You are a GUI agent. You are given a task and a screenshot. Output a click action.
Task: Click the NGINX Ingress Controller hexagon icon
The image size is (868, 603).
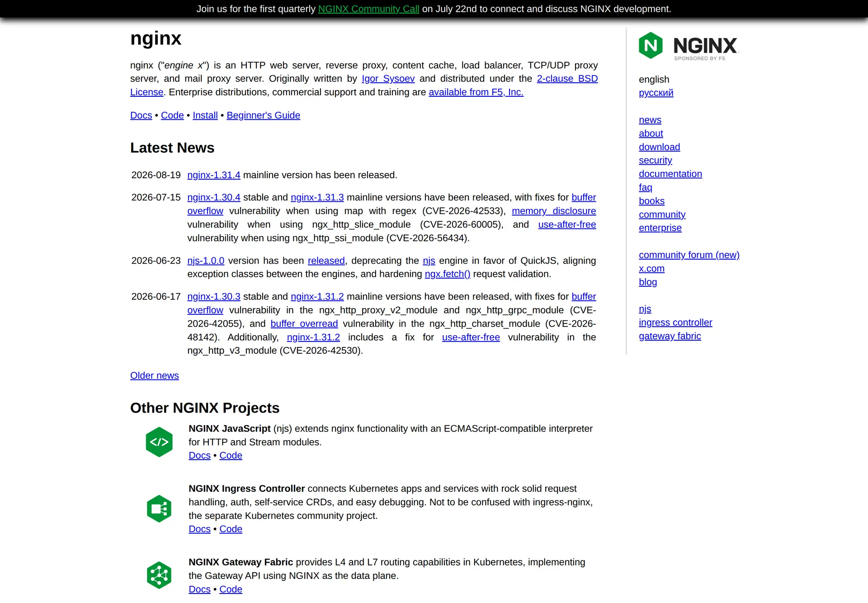[x=159, y=508]
